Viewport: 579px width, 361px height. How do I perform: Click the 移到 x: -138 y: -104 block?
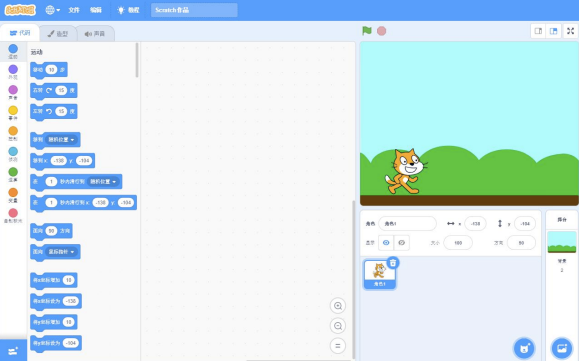(62, 161)
